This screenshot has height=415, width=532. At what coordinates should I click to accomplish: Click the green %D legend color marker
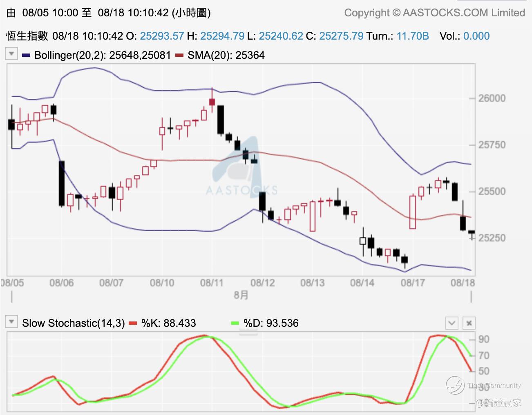point(235,323)
